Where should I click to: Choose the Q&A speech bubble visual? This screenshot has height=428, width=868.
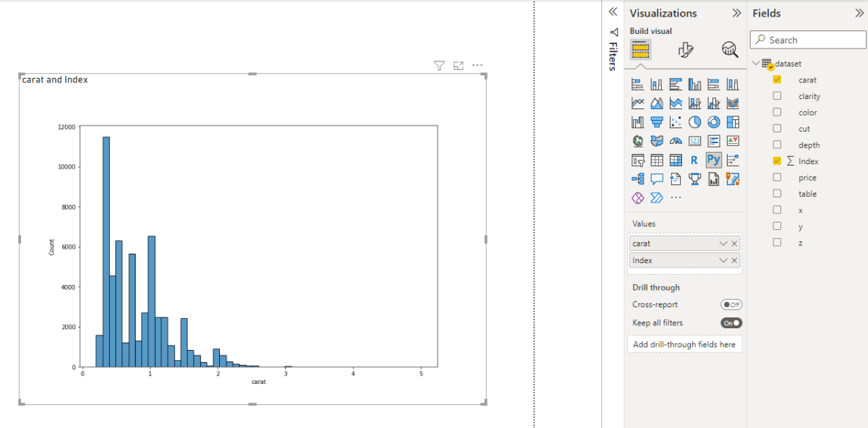coord(657,179)
